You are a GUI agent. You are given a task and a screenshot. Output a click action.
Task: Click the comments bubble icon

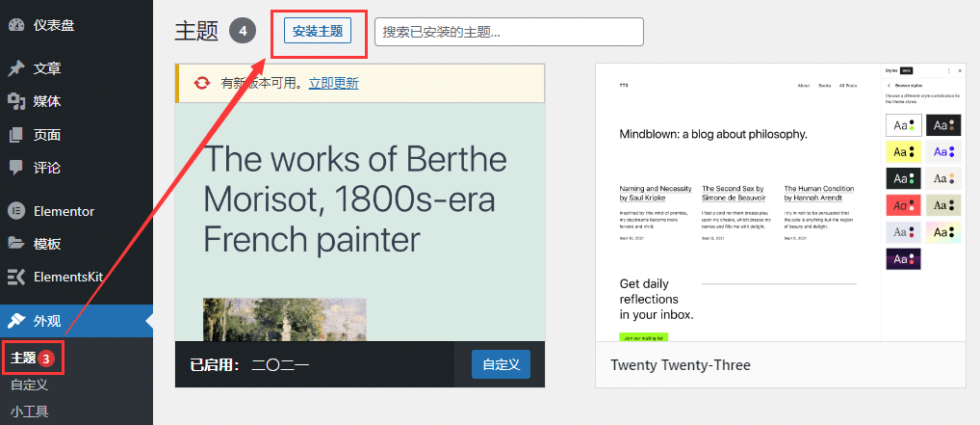click(x=15, y=168)
